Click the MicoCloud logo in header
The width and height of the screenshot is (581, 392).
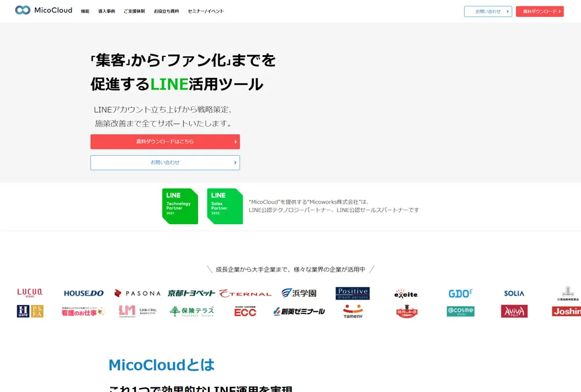(x=44, y=10)
